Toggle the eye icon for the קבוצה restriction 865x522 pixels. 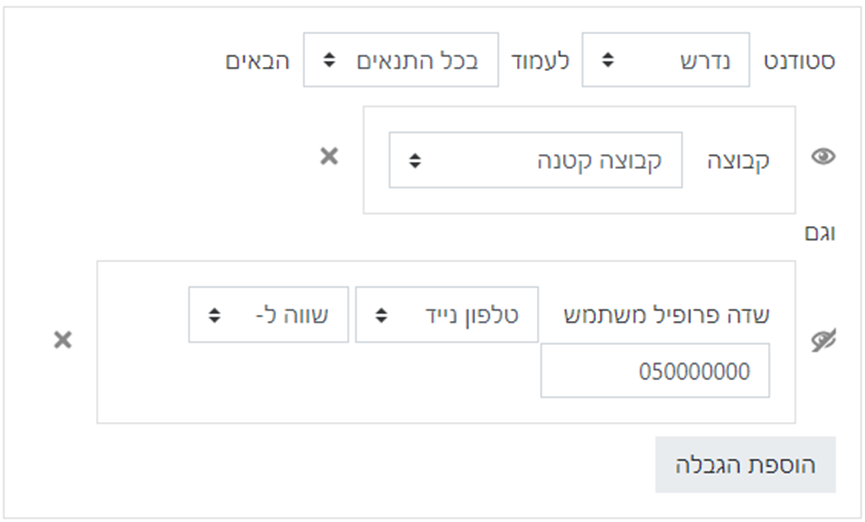[x=823, y=158]
